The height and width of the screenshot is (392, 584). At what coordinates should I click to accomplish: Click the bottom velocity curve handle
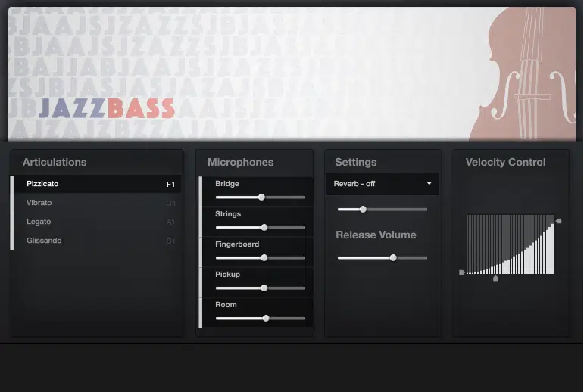point(495,278)
